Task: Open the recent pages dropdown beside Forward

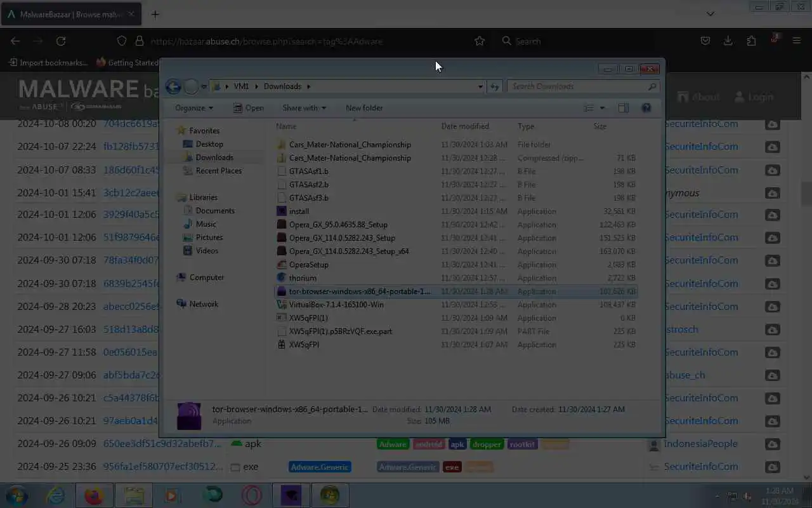Action: tap(204, 87)
